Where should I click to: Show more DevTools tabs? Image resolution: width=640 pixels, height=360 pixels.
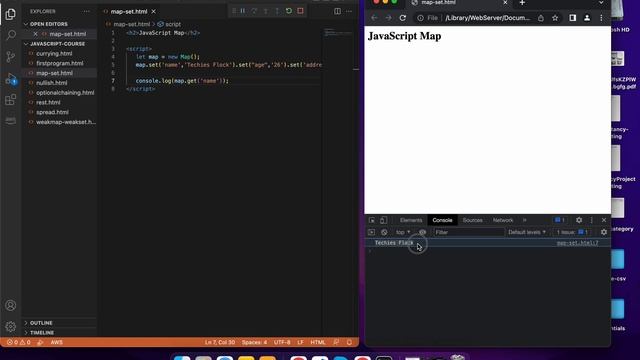click(x=525, y=220)
